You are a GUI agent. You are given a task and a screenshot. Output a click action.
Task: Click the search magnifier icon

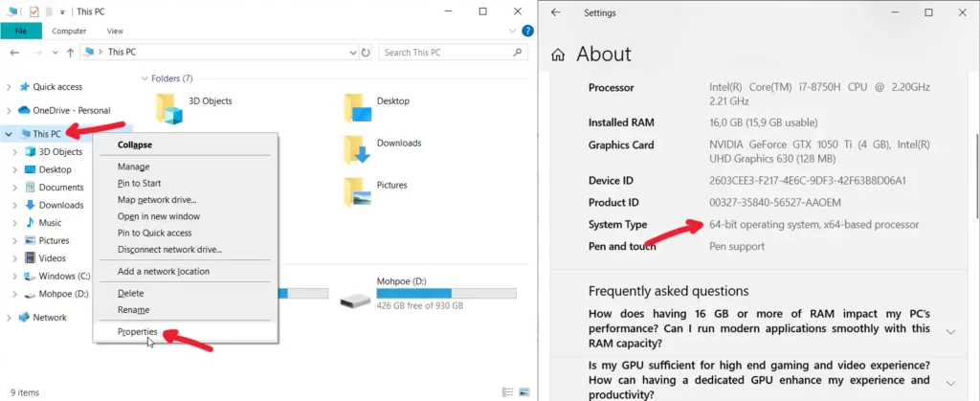tap(517, 53)
